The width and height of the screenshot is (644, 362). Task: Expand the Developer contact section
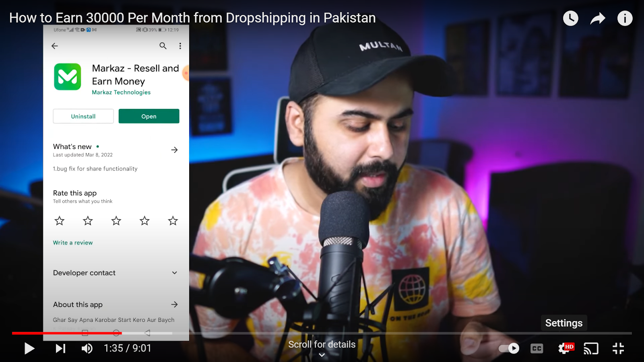pyautogui.click(x=116, y=273)
